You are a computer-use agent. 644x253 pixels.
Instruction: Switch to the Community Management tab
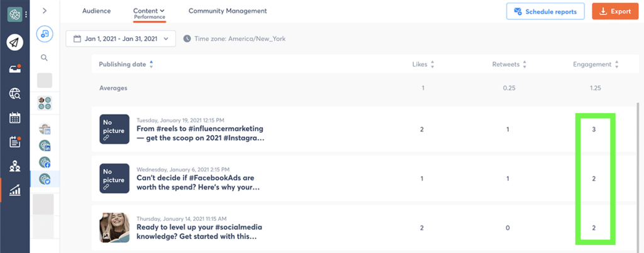pyautogui.click(x=228, y=11)
